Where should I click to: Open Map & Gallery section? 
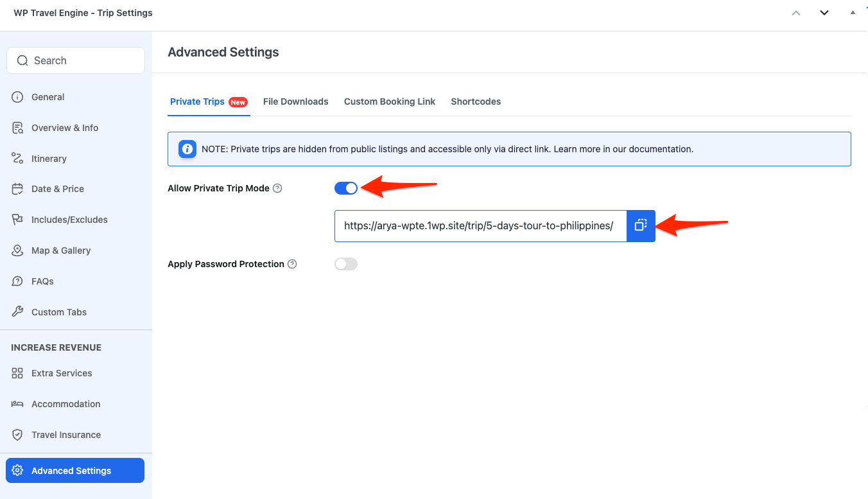(x=60, y=250)
